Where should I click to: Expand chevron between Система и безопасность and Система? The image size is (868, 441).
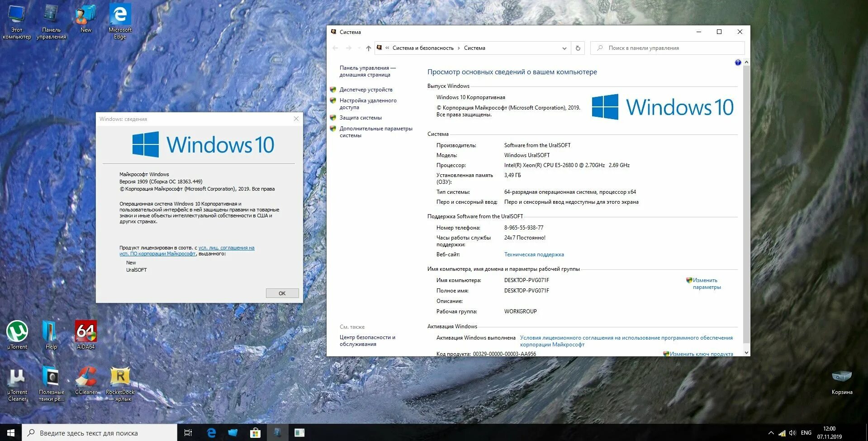[459, 48]
